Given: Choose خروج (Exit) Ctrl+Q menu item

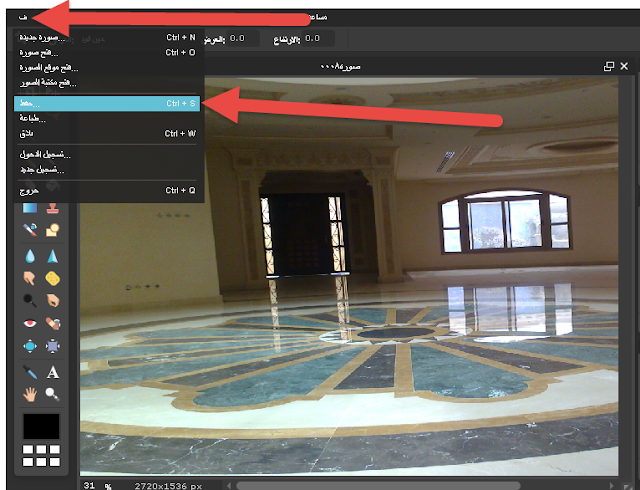Looking at the screenshot, I should (x=107, y=191).
